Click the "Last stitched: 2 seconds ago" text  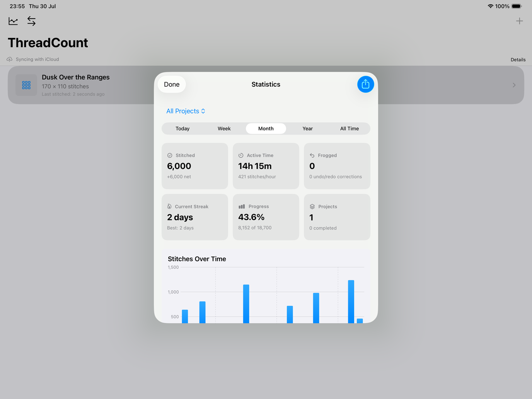73,94
